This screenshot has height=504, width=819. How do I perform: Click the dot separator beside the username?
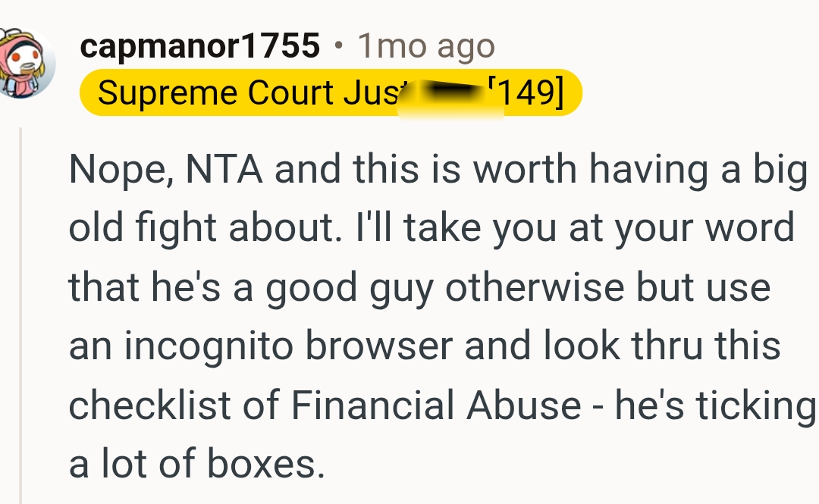[338, 47]
